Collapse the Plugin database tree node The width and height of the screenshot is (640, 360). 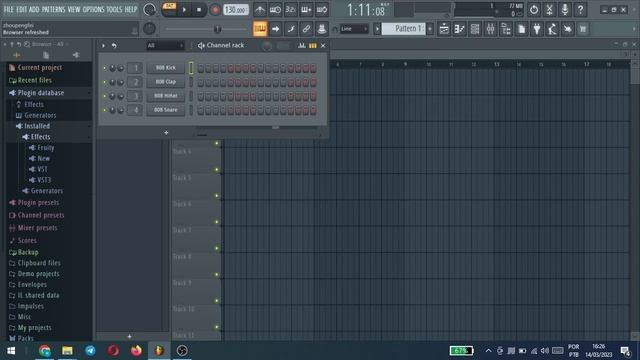[x=40, y=93]
